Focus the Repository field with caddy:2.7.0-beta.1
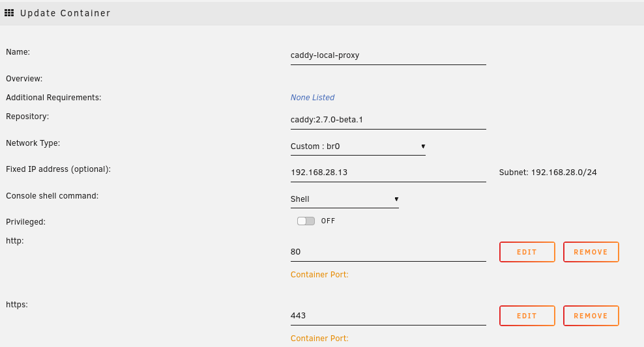This screenshot has height=347, width=644. (388, 120)
